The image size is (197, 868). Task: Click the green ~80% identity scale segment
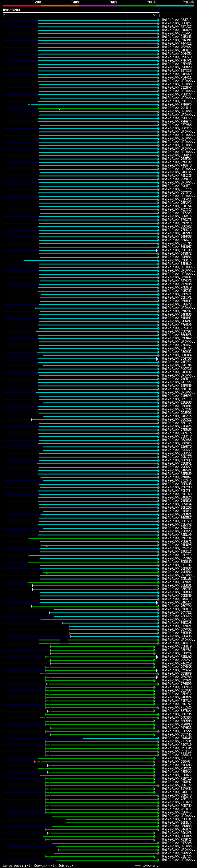(x=137, y=6)
